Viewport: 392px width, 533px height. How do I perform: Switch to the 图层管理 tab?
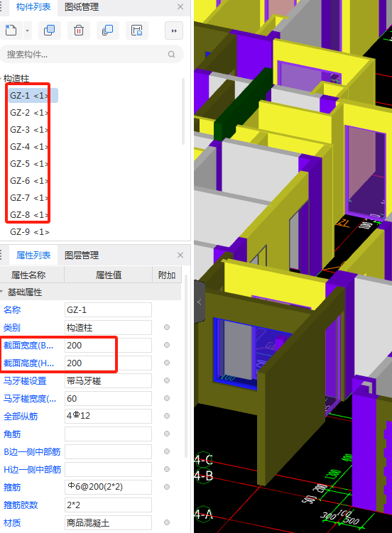coord(82,255)
